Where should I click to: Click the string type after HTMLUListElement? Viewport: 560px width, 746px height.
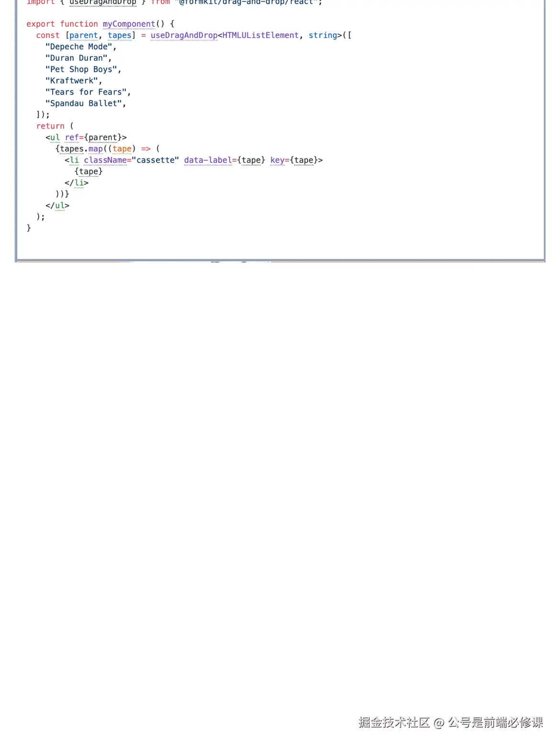323,35
